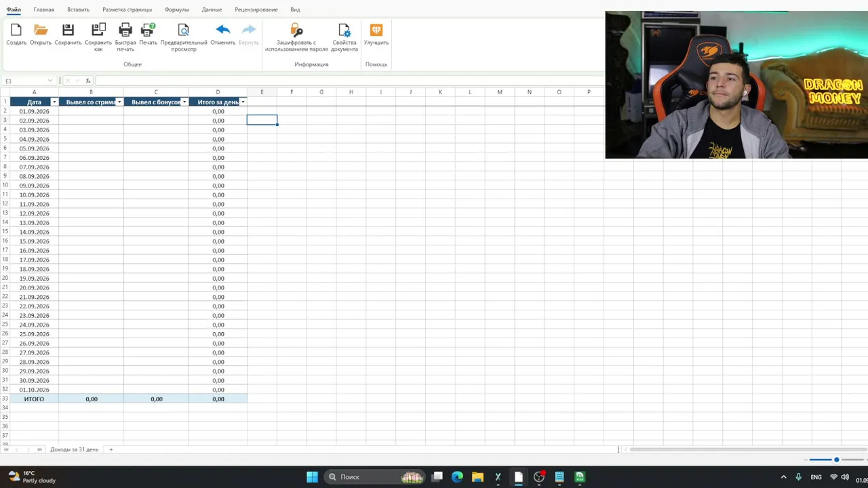This screenshot has height=488, width=868.
Task: Switch to the Формулы tab
Action: pos(177,9)
